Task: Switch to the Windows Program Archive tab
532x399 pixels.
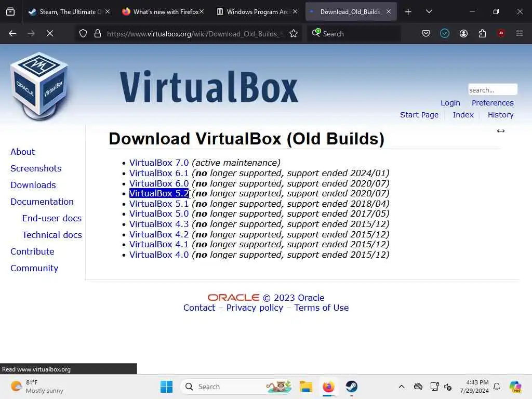Action: point(257,12)
